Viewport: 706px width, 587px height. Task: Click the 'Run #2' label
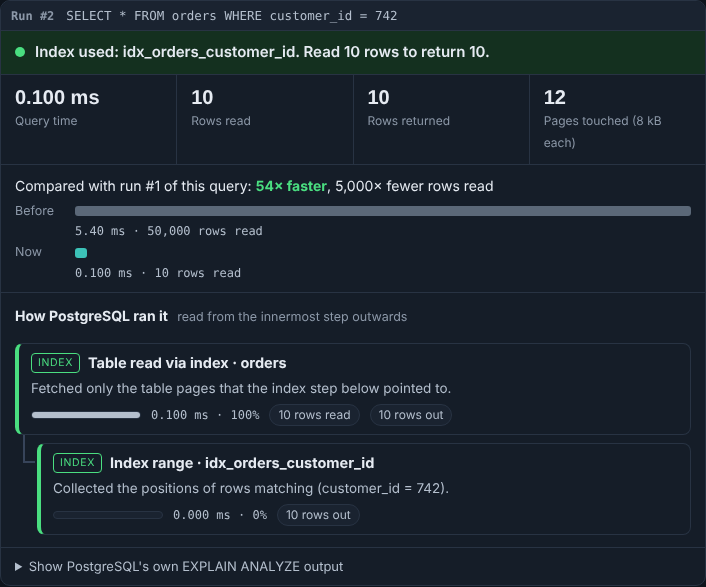coord(32,16)
